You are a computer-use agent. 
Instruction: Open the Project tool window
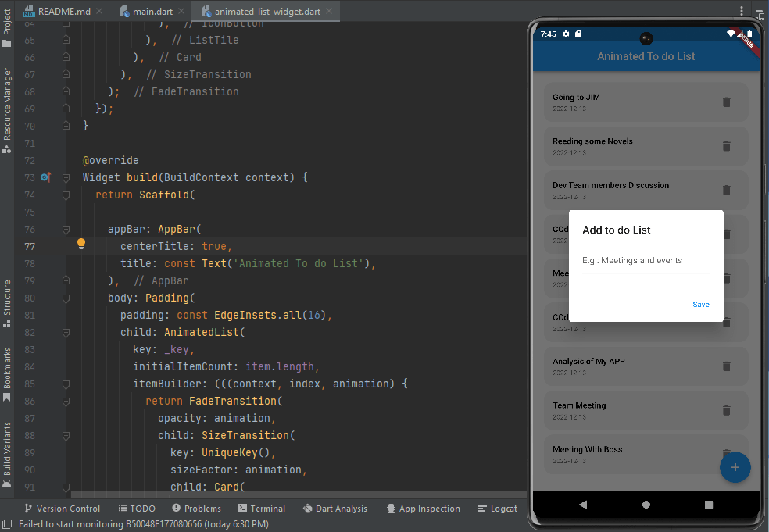tap(7, 20)
